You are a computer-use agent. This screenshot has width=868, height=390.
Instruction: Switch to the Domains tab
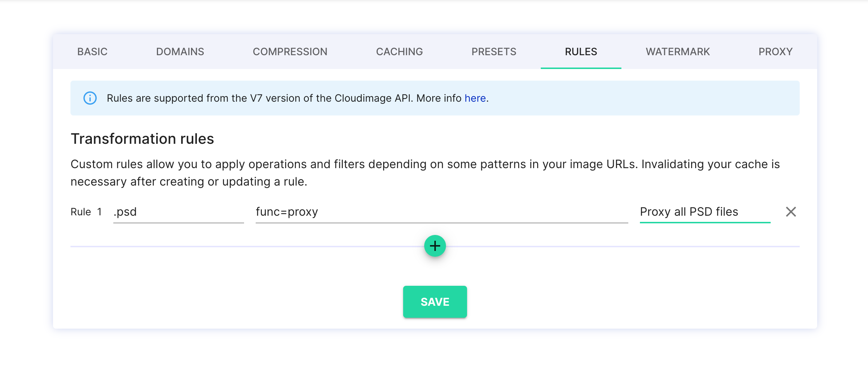(180, 52)
